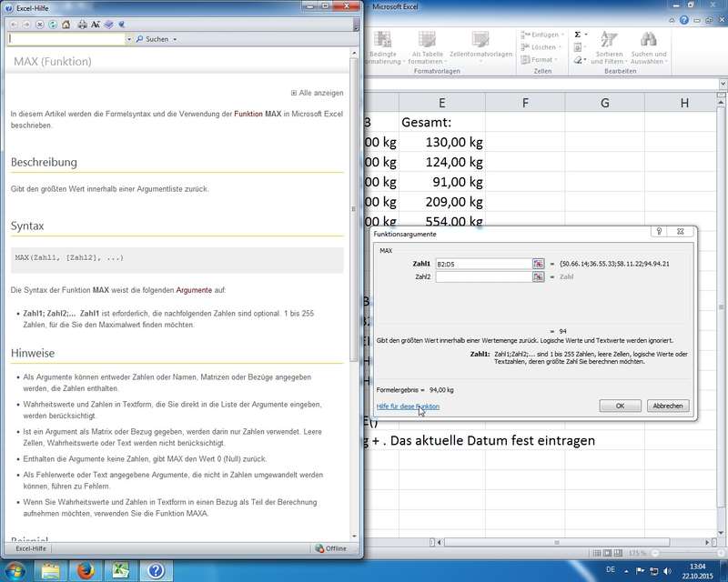
Task: Click the help search text box
Action: point(66,40)
